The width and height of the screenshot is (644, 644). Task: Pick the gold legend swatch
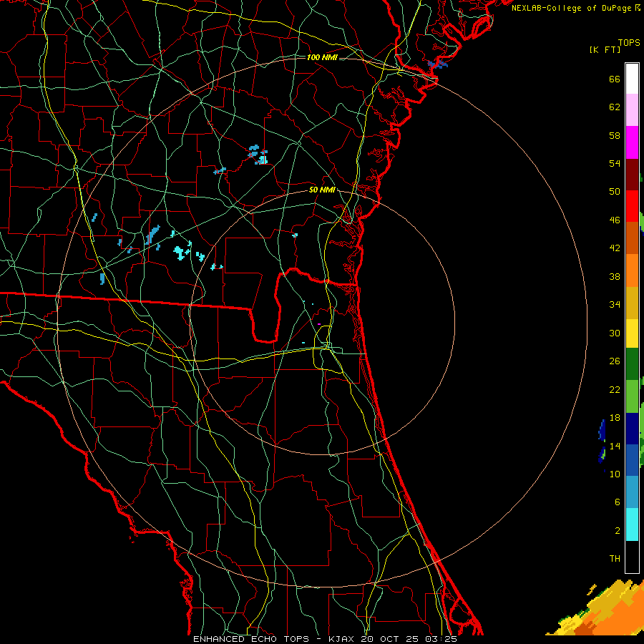632,303
